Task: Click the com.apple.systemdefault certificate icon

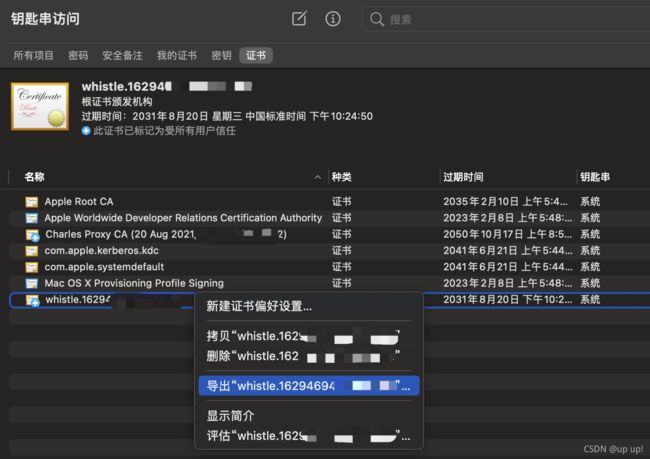Action: (x=32, y=267)
